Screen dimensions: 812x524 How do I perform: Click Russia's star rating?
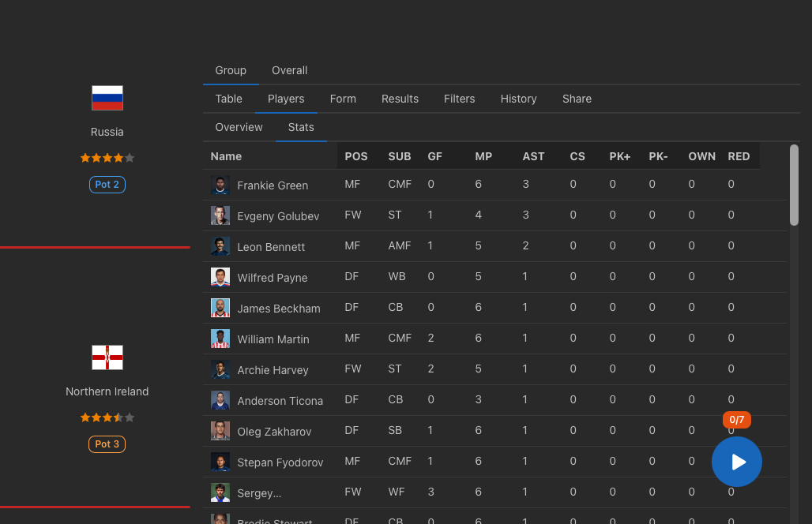[107, 158]
